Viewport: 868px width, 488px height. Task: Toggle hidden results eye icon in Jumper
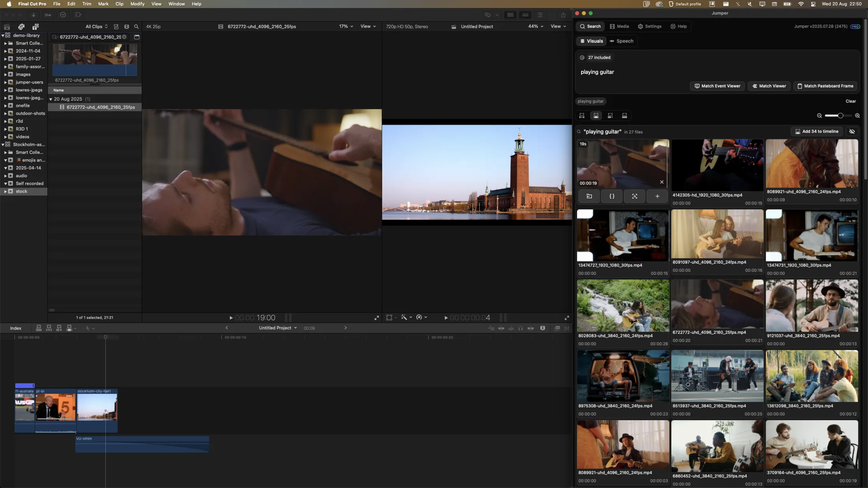coord(852,132)
